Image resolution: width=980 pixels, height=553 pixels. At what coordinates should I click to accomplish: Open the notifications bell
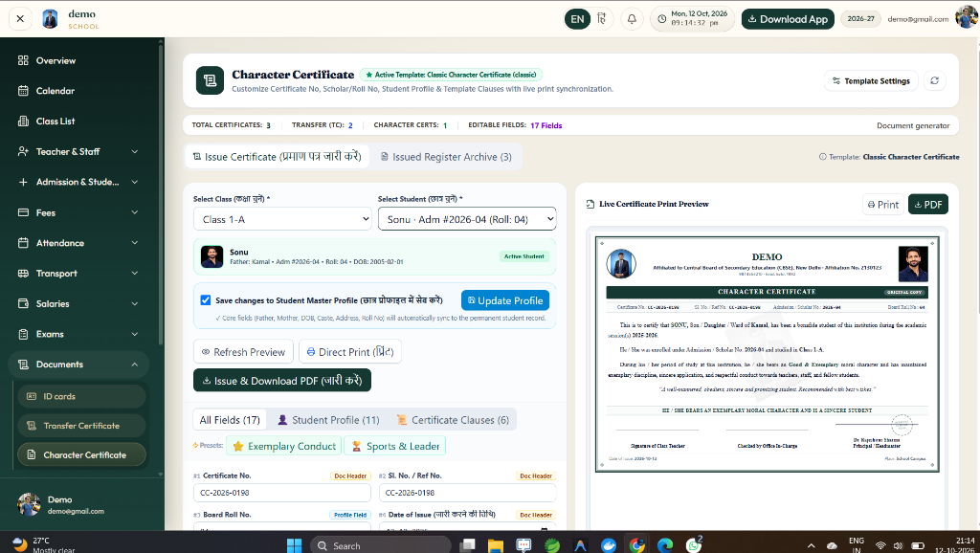[x=632, y=19]
